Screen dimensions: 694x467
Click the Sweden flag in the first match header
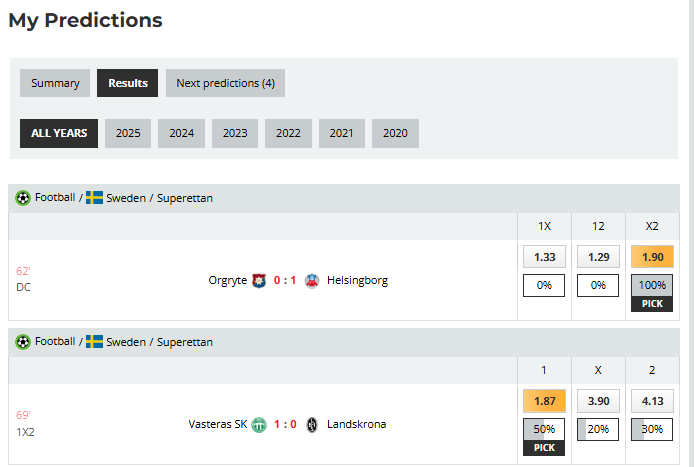[95, 198]
